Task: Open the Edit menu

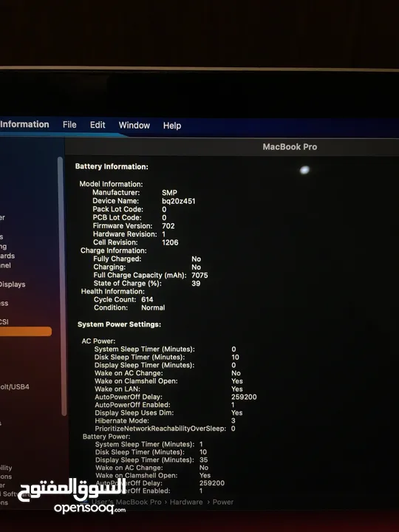Action: [98, 125]
